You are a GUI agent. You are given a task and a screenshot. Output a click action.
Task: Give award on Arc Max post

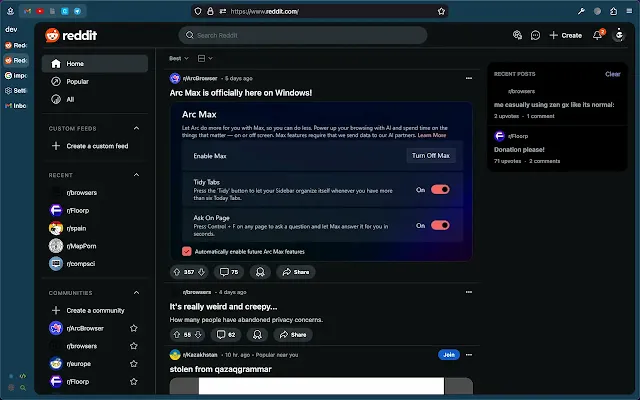260,272
